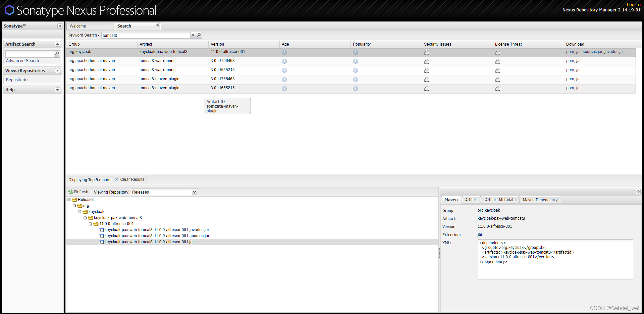The width and height of the screenshot is (644, 314).
Task: Collapse the Releases tree node
Action: (x=69, y=200)
